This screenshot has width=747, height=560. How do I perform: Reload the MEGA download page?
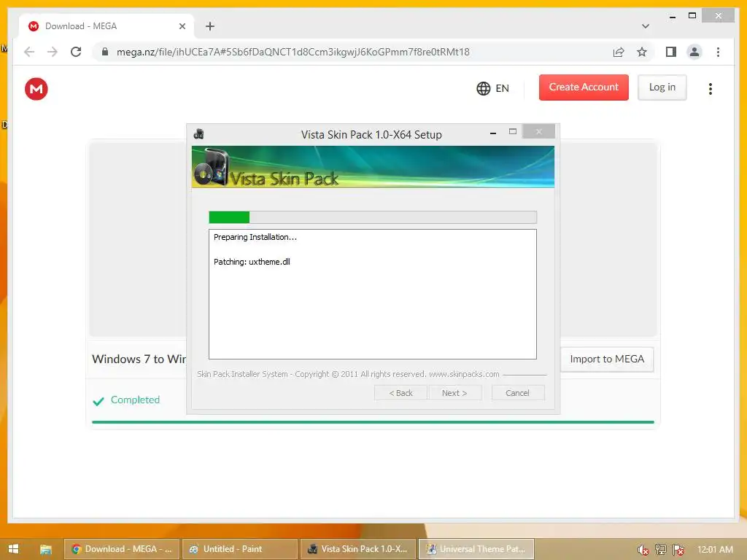point(76,52)
